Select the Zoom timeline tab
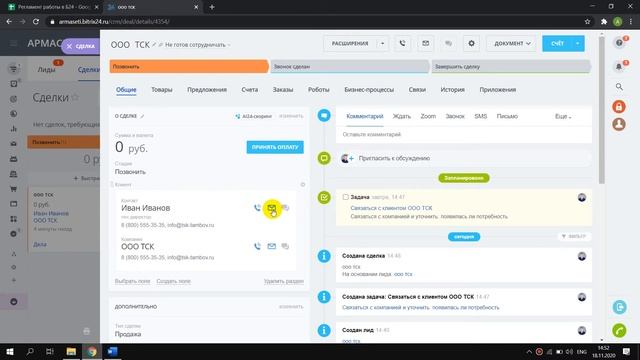The image size is (640, 360). click(x=428, y=116)
